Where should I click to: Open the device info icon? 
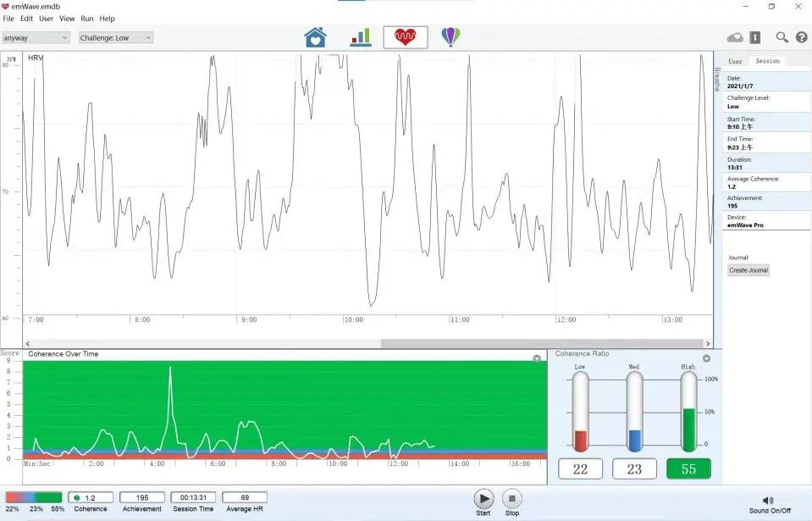click(x=755, y=37)
